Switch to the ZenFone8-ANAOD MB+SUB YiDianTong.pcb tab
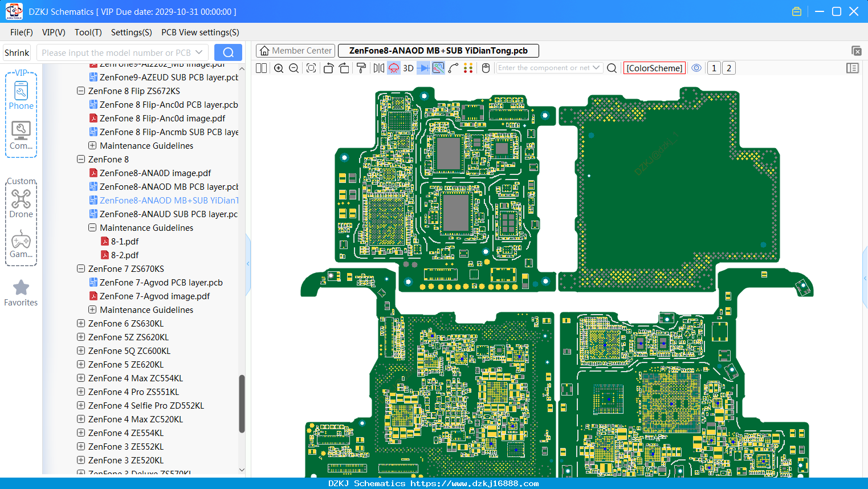Viewport: 868px width, 489px height. [x=438, y=51]
